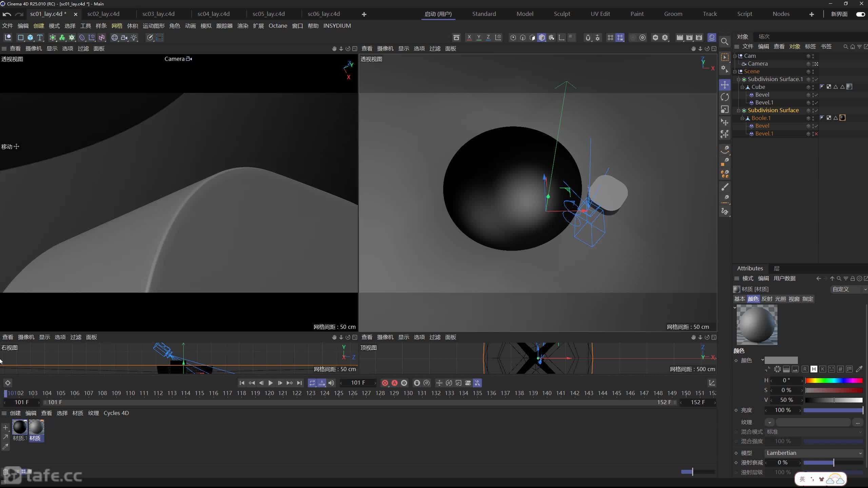Screen dimensions: 868x488
Task: Collapse Subdivision Surface.1 tree node
Action: click(x=738, y=79)
